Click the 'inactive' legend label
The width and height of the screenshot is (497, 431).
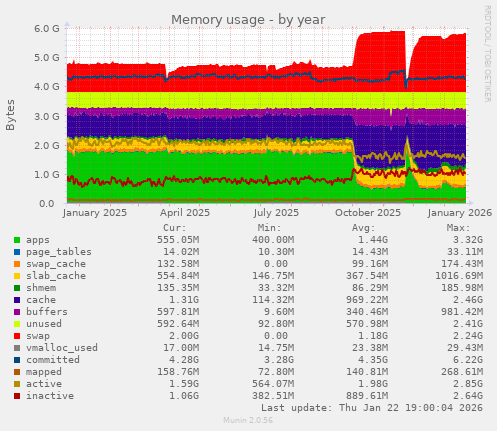(x=50, y=396)
